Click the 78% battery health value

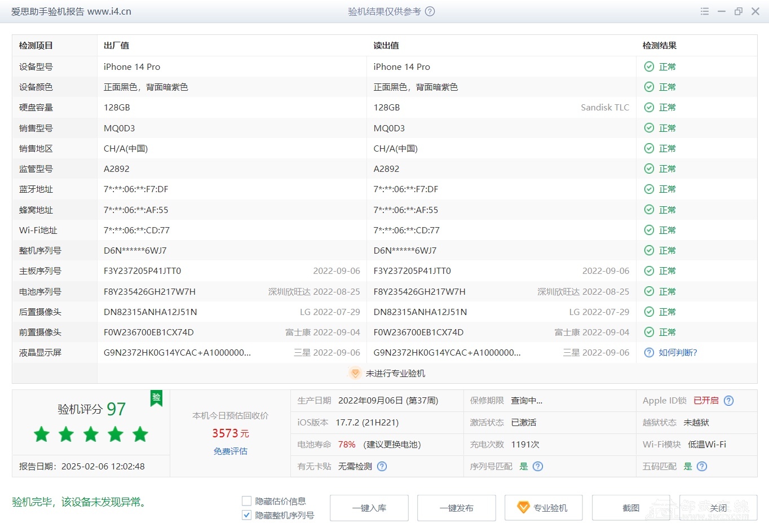point(347,445)
